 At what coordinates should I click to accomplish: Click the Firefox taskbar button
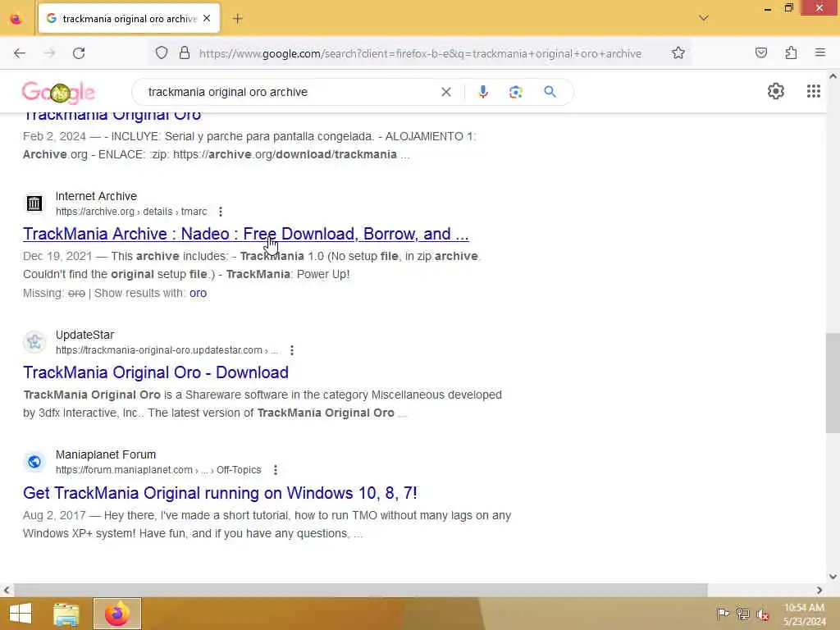(x=117, y=614)
